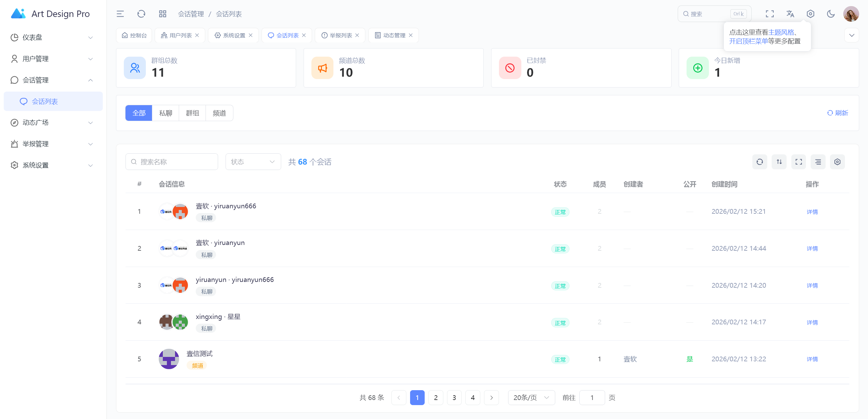This screenshot has width=868, height=419.
Task: Open the language switch icon
Action: [x=790, y=14]
